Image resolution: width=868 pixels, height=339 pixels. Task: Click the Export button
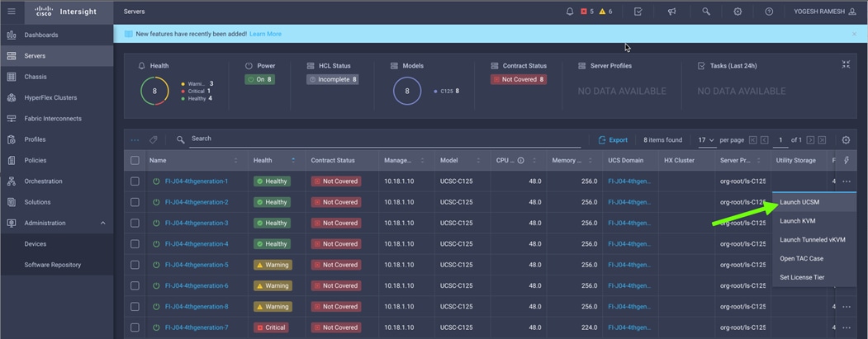pos(613,140)
